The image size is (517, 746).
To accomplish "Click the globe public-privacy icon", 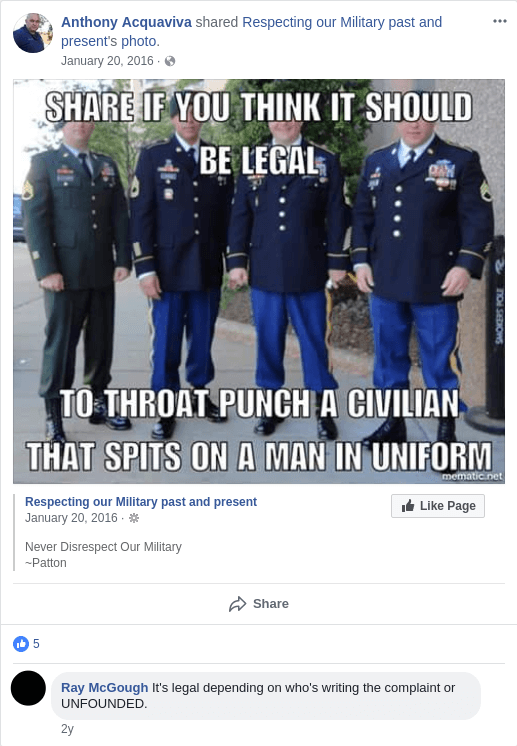I will tap(170, 61).
